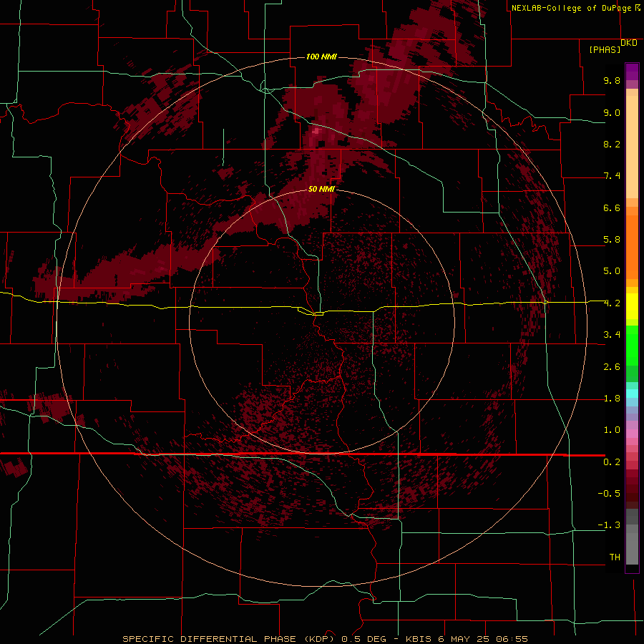Select the 2.6 scale value
The image size is (644, 644).
tap(612, 367)
